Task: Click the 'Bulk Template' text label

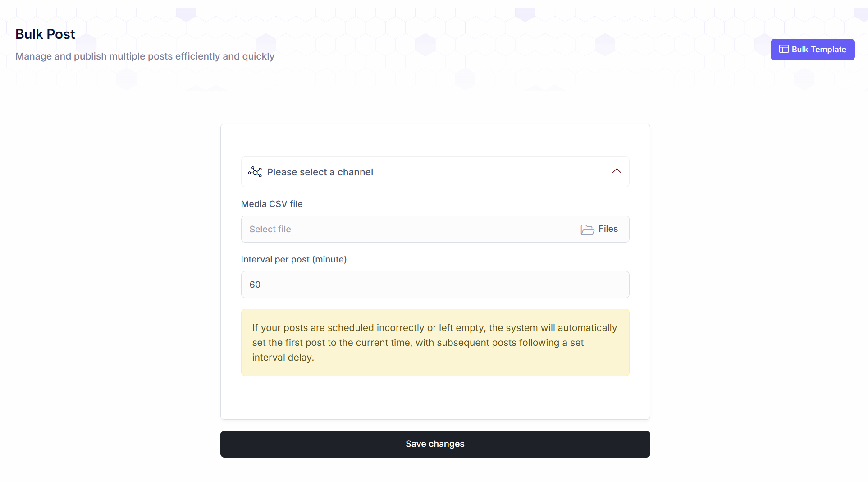Action: click(818, 50)
